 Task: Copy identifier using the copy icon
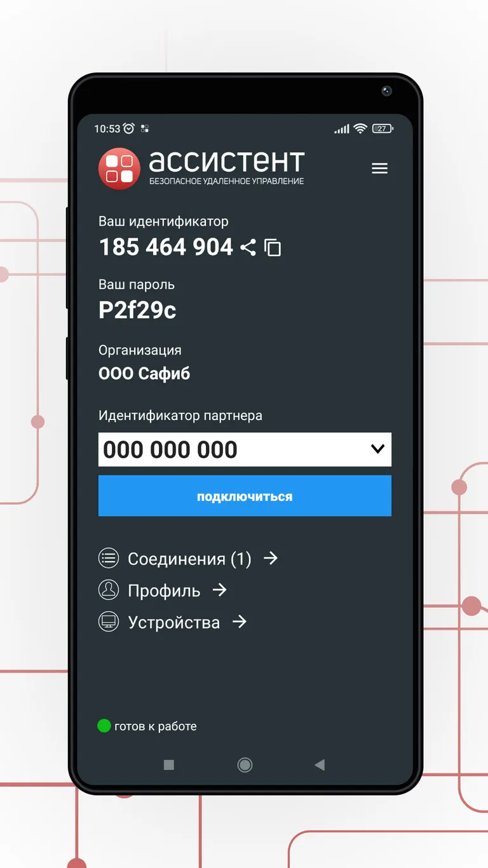[x=273, y=247]
